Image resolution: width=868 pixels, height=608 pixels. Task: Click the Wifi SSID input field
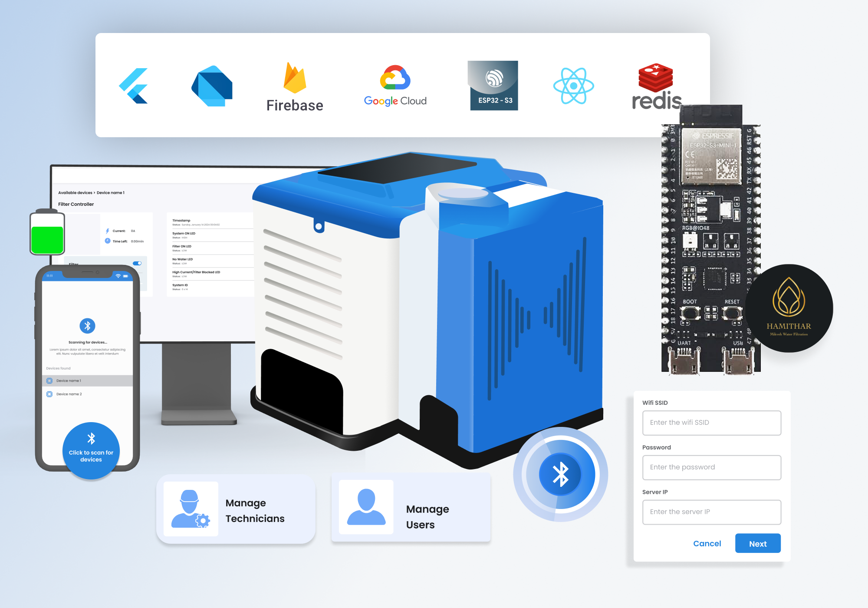tap(711, 423)
